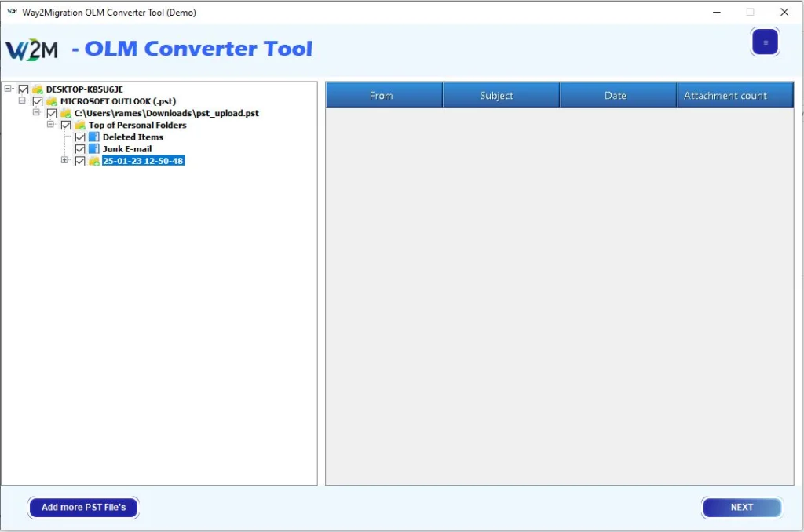Click the Junk E-mail blue folder icon
804x532 pixels.
(94, 149)
